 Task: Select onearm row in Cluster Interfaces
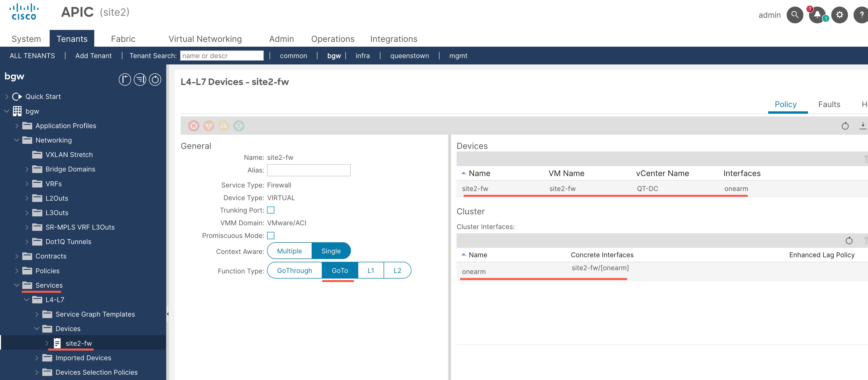[662, 271]
